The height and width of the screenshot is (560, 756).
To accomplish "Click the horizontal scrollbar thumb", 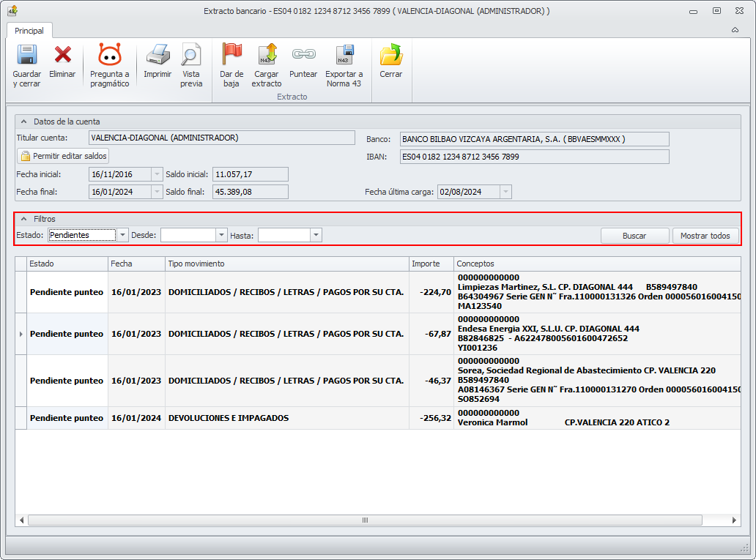I will pyautogui.click(x=364, y=520).
